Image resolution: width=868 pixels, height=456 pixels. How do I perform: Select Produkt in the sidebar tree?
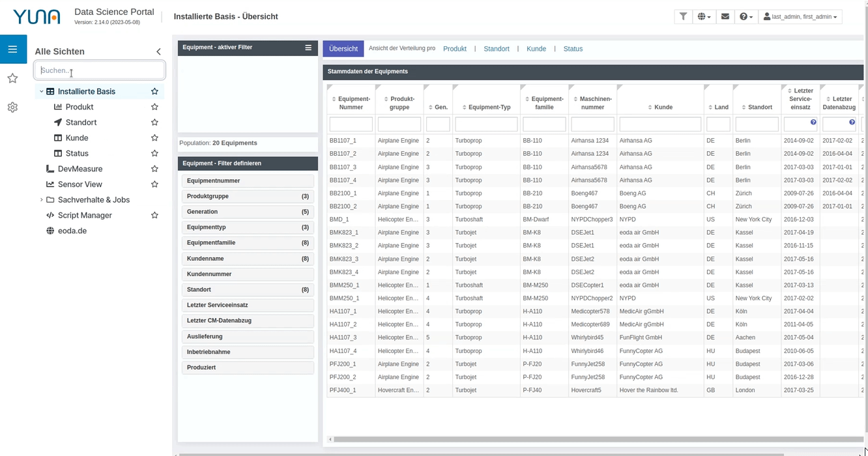pos(80,107)
